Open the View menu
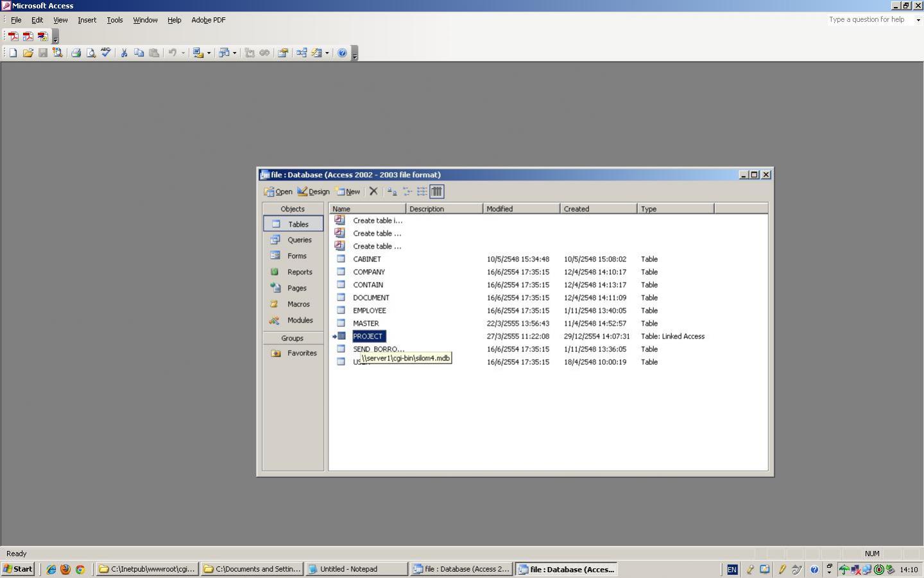 click(x=60, y=20)
